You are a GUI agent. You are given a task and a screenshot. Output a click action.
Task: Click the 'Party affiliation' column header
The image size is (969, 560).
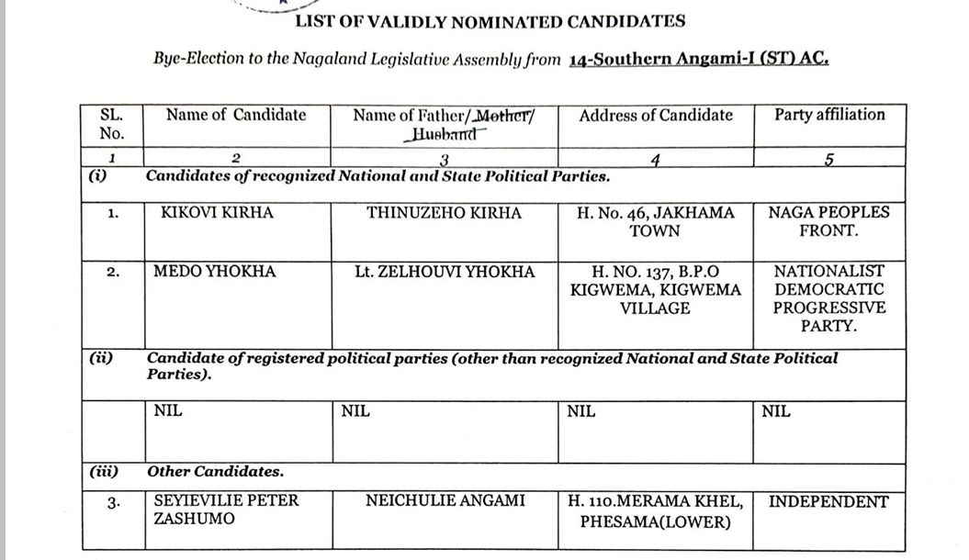pos(829,116)
